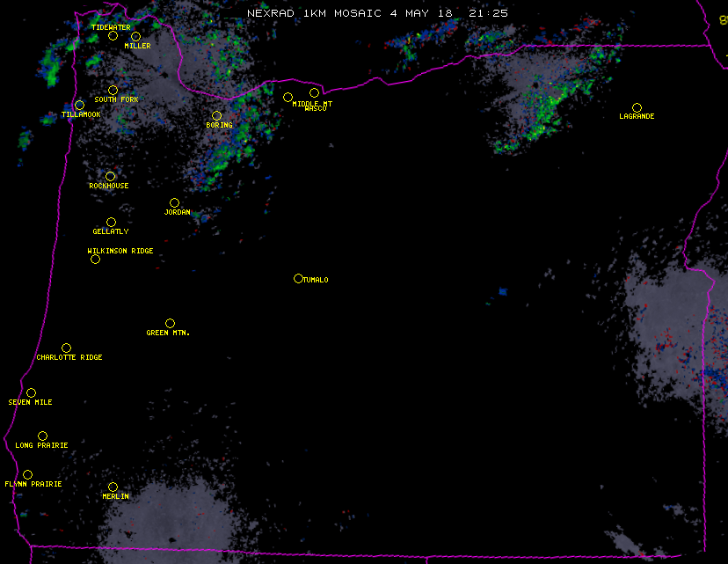728x564 pixels.
Task: Select the Middle Mt station circle
Action: (288, 97)
